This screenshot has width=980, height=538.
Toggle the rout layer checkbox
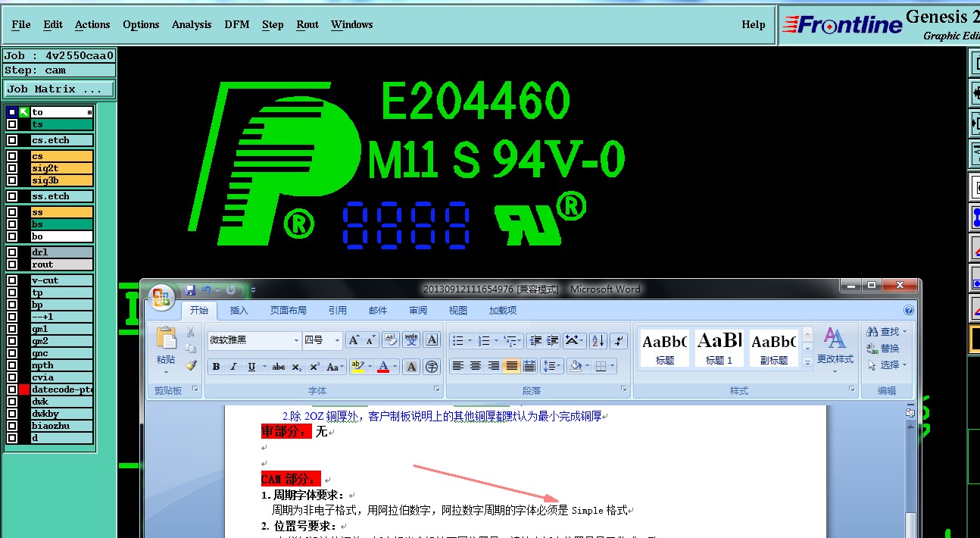12,264
